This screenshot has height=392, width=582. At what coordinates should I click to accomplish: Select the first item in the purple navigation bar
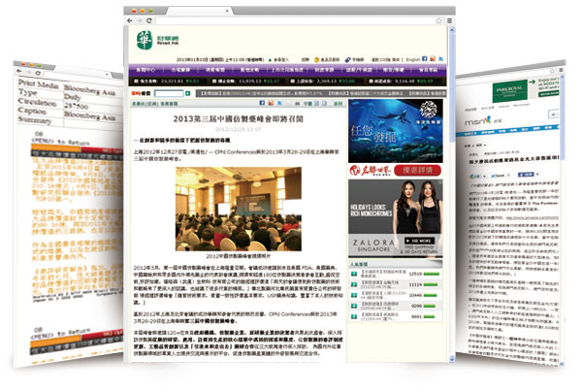[x=145, y=70]
